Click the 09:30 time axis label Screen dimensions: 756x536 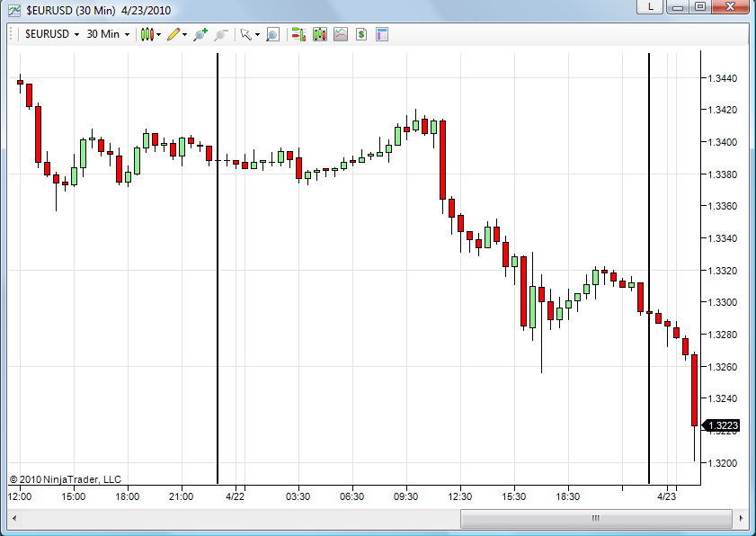click(x=406, y=496)
